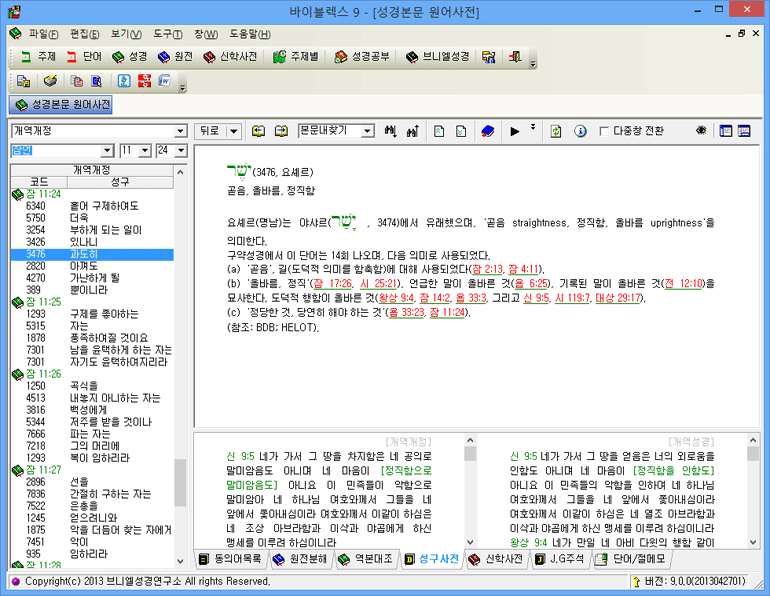Switch to the 동의어목록 tab
The width and height of the screenshot is (770, 596).
point(231,559)
